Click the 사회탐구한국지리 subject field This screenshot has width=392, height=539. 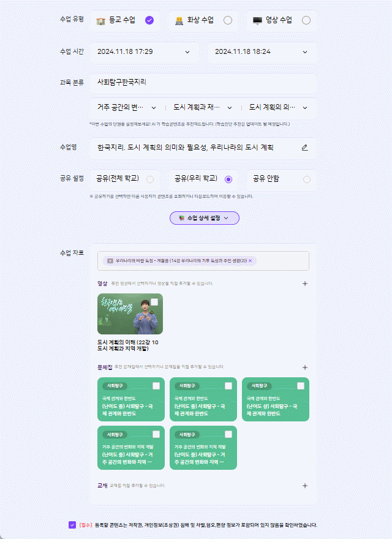[x=203, y=82]
